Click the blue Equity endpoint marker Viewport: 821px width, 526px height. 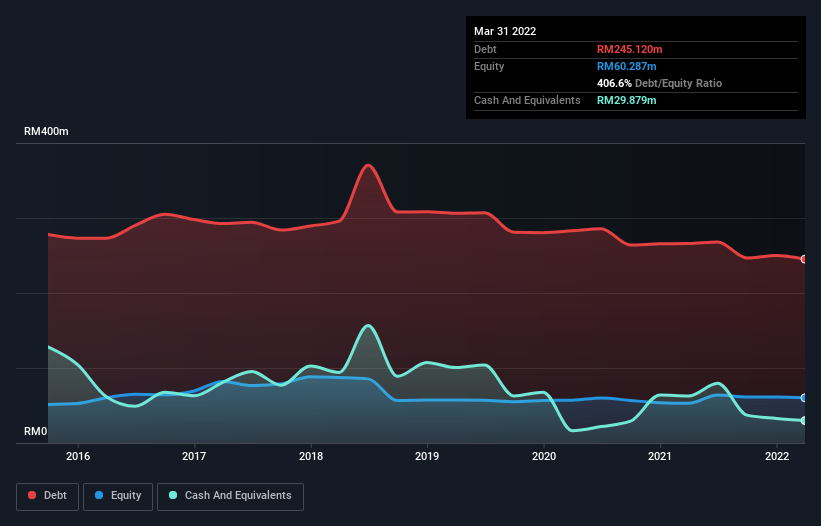[804, 398]
